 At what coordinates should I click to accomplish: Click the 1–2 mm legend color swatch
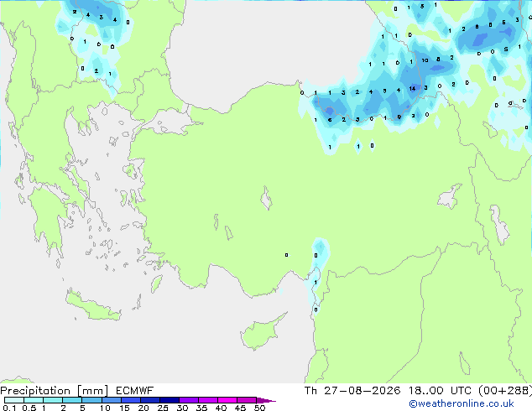click(x=53, y=400)
